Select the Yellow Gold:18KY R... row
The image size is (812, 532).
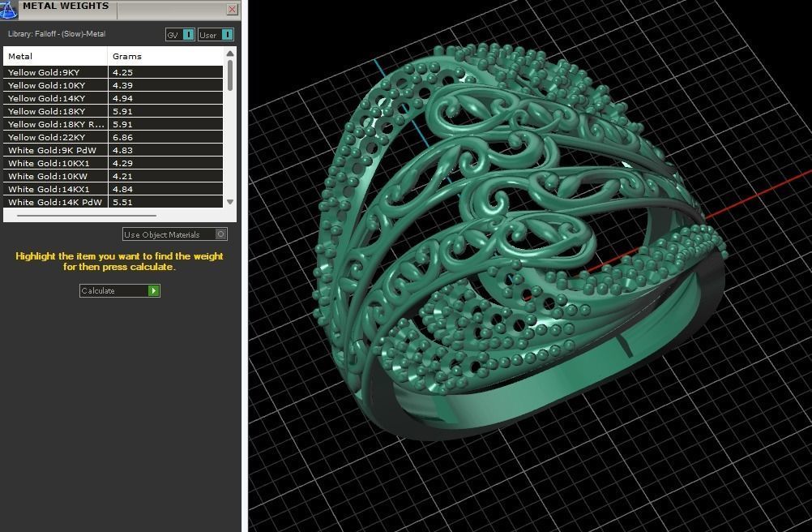pos(113,124)
